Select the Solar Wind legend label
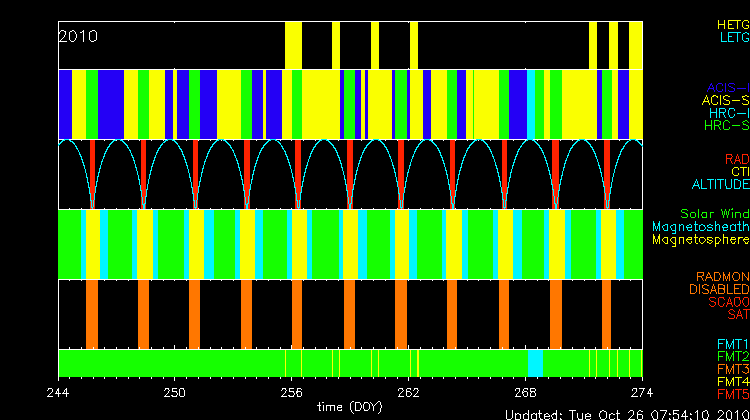Image resolution: width=750 pixels, height=420 pixels. (x=714, y=214)
